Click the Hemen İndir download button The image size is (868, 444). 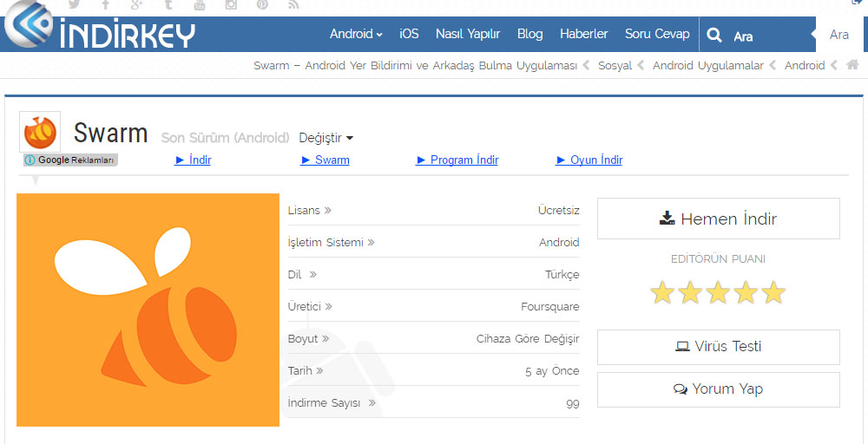[719, 219]
